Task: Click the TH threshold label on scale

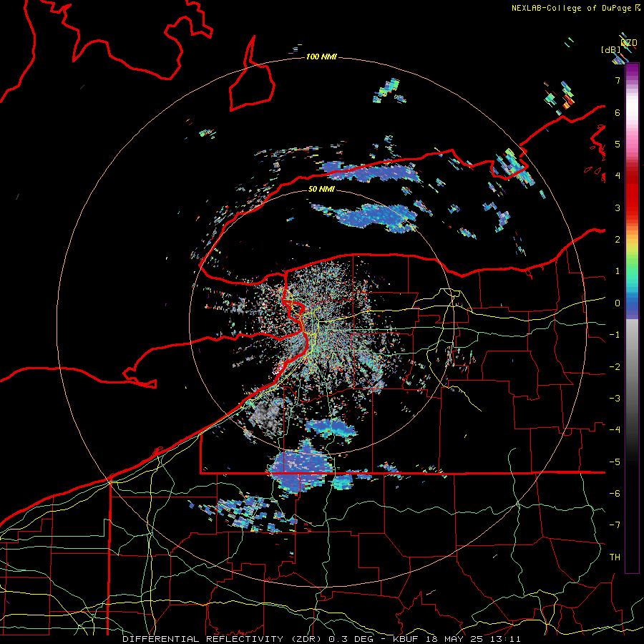Action: [615, 557]
